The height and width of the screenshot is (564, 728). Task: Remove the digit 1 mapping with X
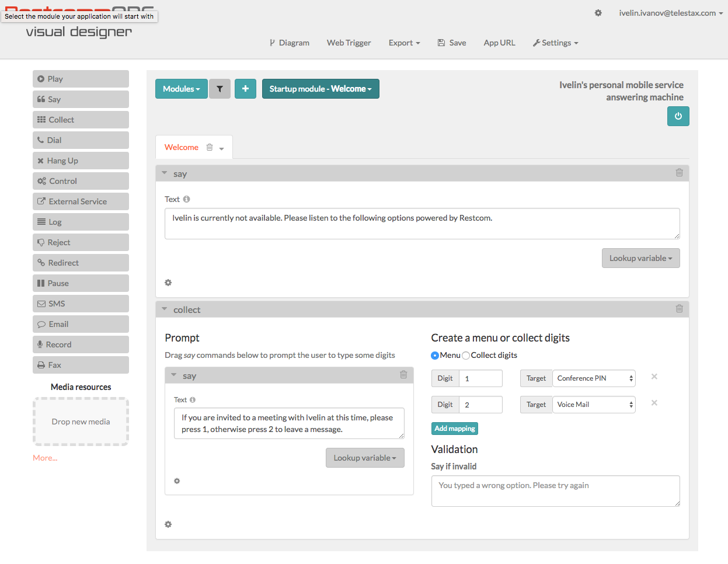point(654,377)
